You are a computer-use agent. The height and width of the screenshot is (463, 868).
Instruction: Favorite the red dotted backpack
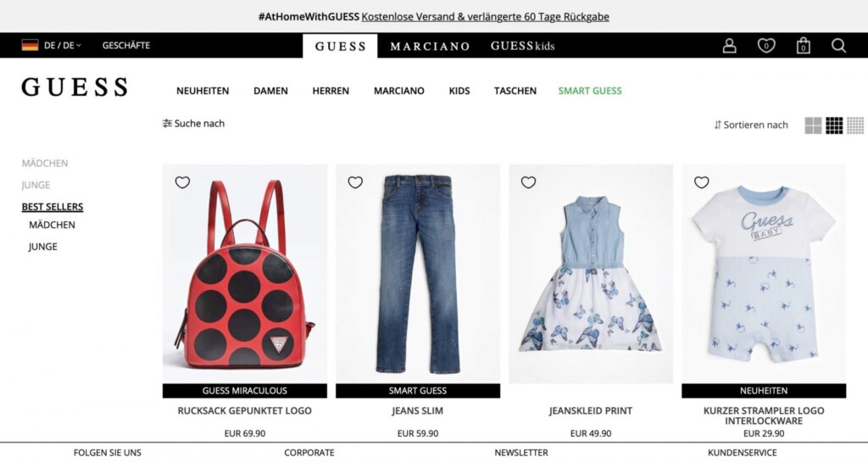coord(183,182)
